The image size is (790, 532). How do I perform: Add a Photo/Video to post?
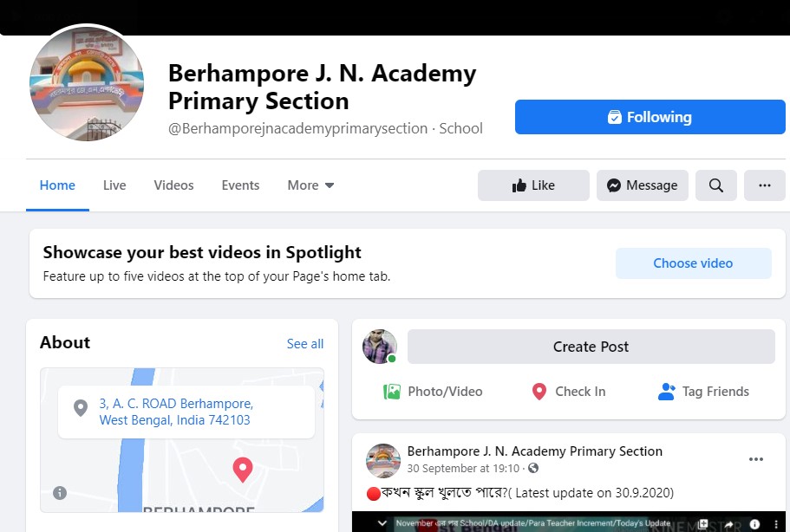pos(433,391)
